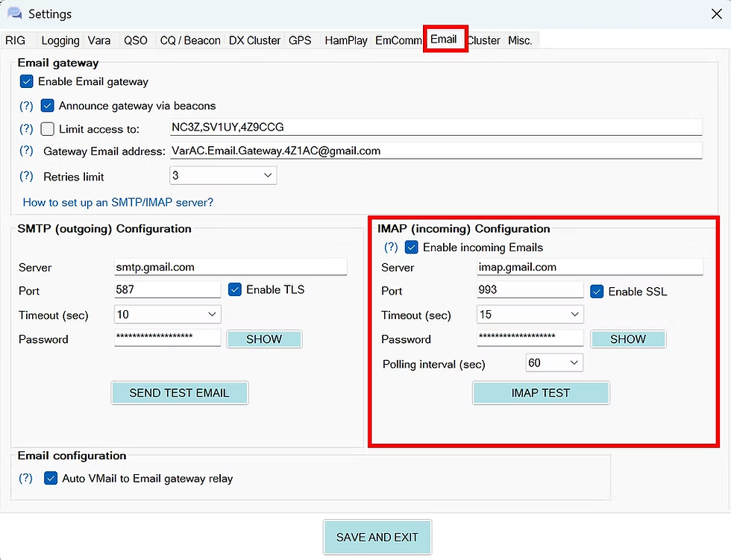Switch to the EmComm tab
Screen dimensions: 731x560
398,40
